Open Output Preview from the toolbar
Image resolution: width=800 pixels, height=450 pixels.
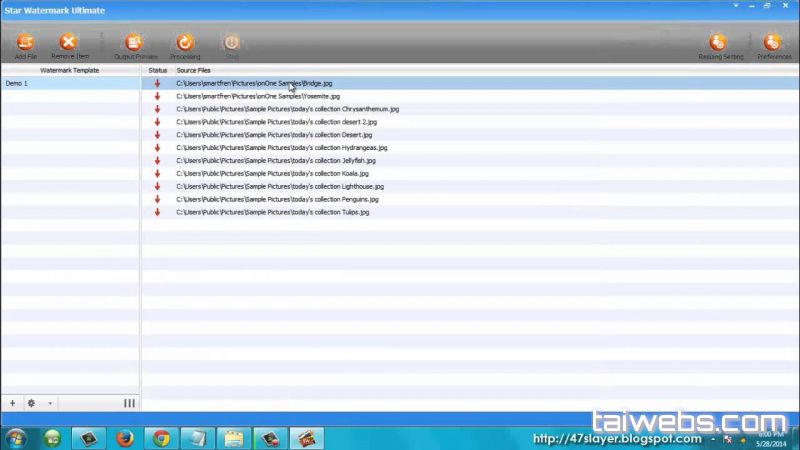(x=135, y=43)
